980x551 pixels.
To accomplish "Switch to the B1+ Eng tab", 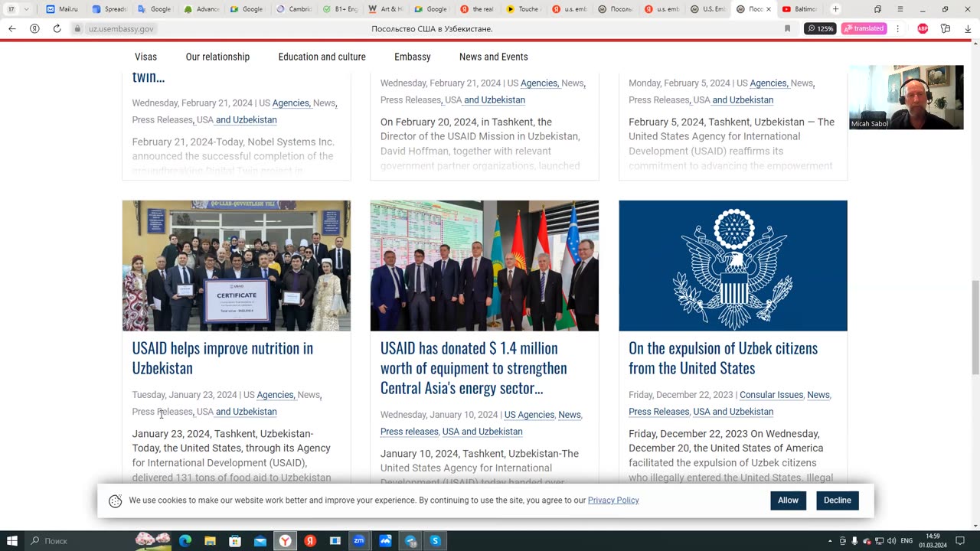I will pos(341,9).
